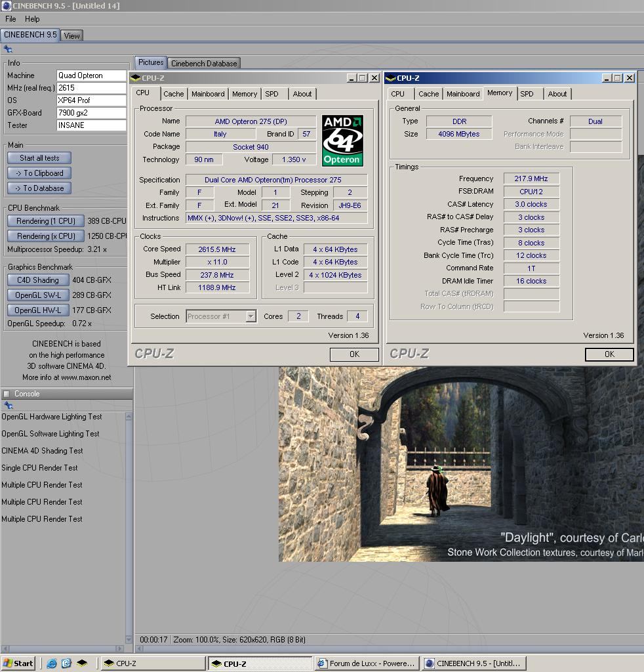Select CINEMA 4D Shading Test console line
This screenshot has width=644, height=672.
tap(42, 451)
